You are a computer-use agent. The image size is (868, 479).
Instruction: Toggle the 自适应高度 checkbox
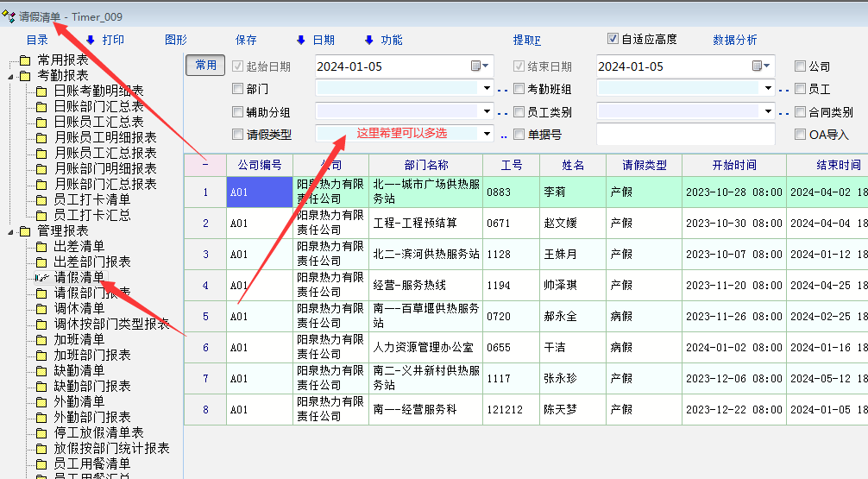tap(613, 39)
